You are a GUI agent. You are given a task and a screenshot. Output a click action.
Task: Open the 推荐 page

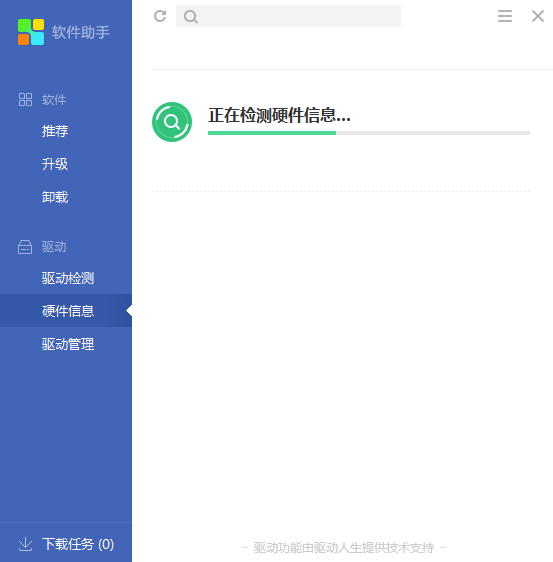tap(55, 131)
